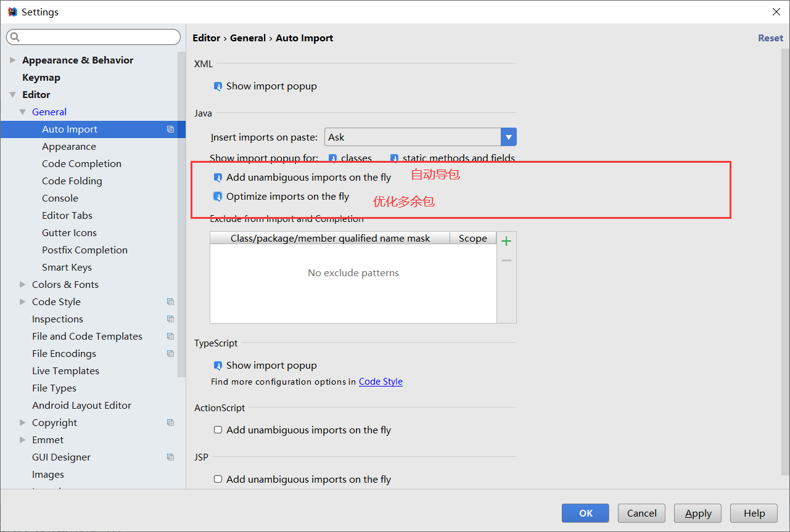This screenshot has width=790, height=532.
Task: Click project-level icon next to Code Style
Action: [170, 302]
